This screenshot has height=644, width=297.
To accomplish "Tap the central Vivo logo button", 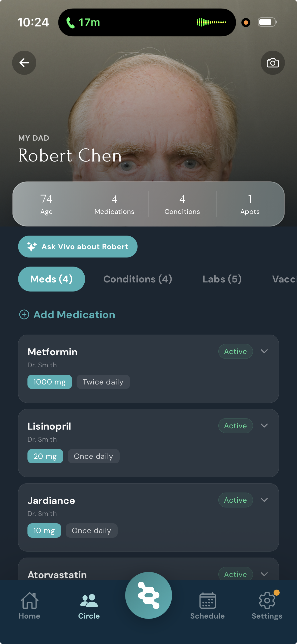I will pos(148,595).
